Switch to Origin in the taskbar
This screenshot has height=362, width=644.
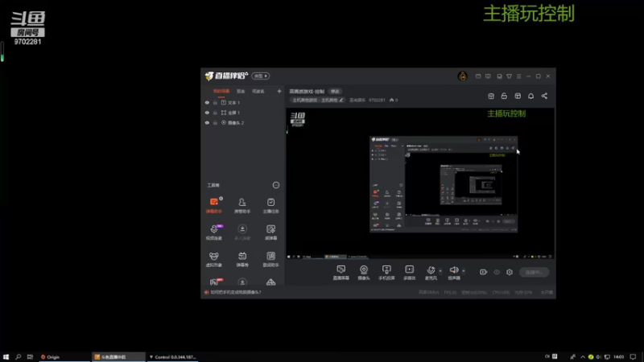(x=64, y=357)
